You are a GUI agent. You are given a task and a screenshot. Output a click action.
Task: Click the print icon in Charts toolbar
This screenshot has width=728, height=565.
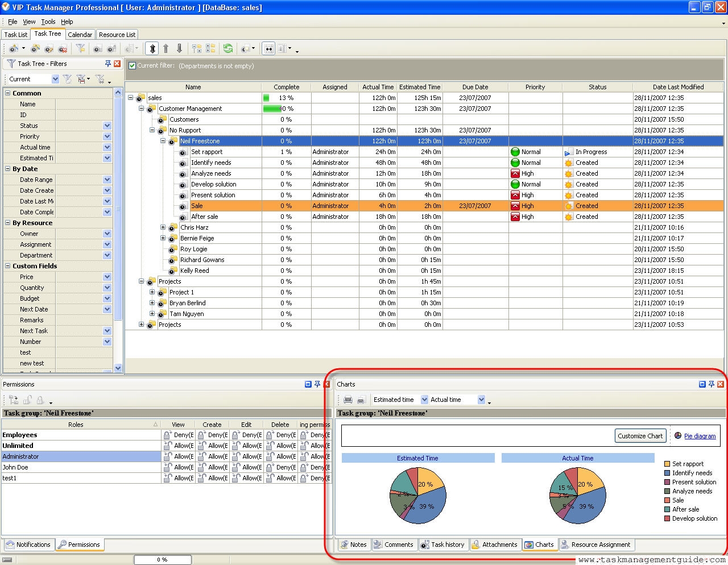point(348,400)
